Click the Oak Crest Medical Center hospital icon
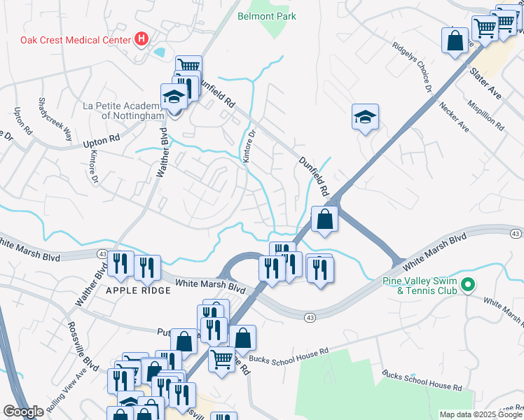The width and height of the screenshot is (524, 420). point(142,38)
